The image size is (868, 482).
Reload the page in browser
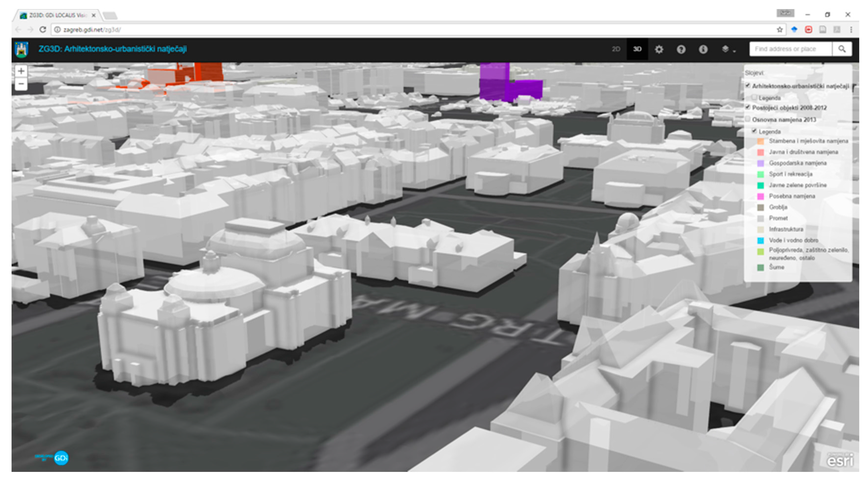click(x=42, y=30)
